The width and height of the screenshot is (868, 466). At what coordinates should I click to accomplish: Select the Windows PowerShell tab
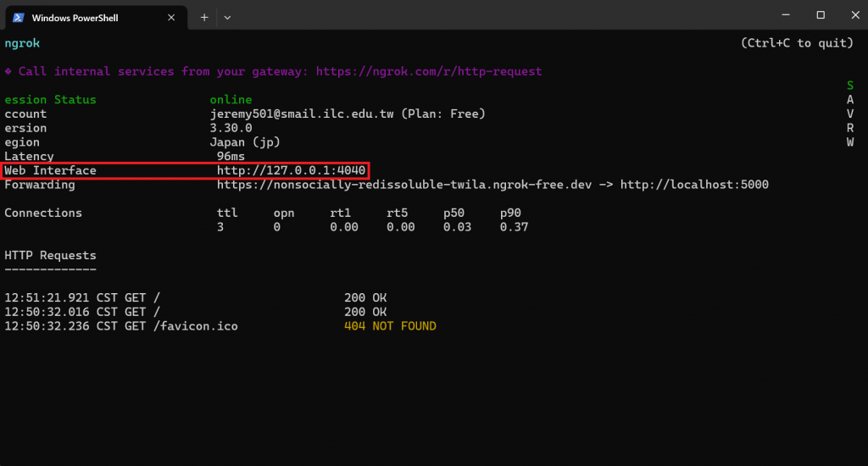click(x=97, y=18)
